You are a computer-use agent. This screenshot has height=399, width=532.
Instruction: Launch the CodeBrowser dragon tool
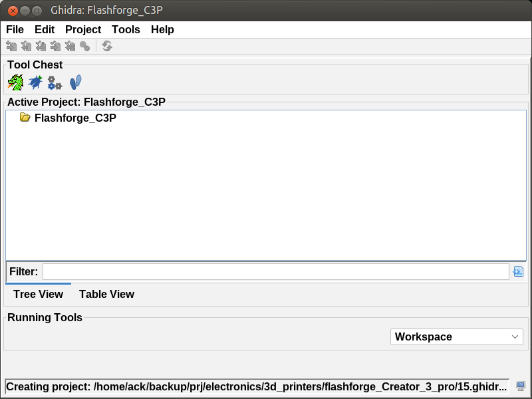coord(15,82)
